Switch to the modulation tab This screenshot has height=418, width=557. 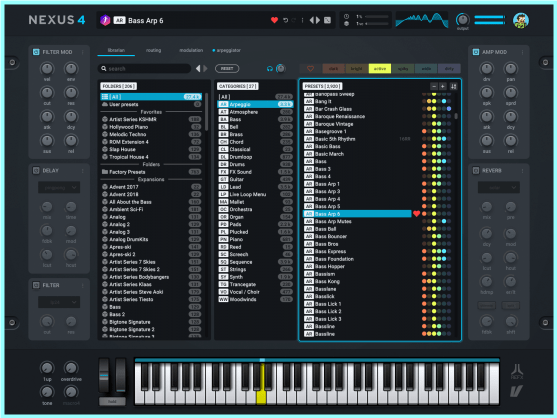191,50
